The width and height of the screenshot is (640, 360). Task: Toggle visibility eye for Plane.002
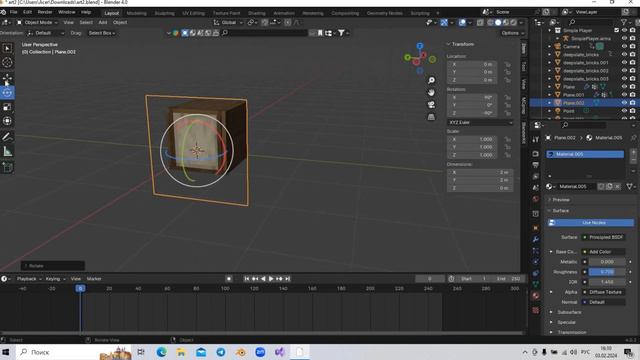pos(624,103)
